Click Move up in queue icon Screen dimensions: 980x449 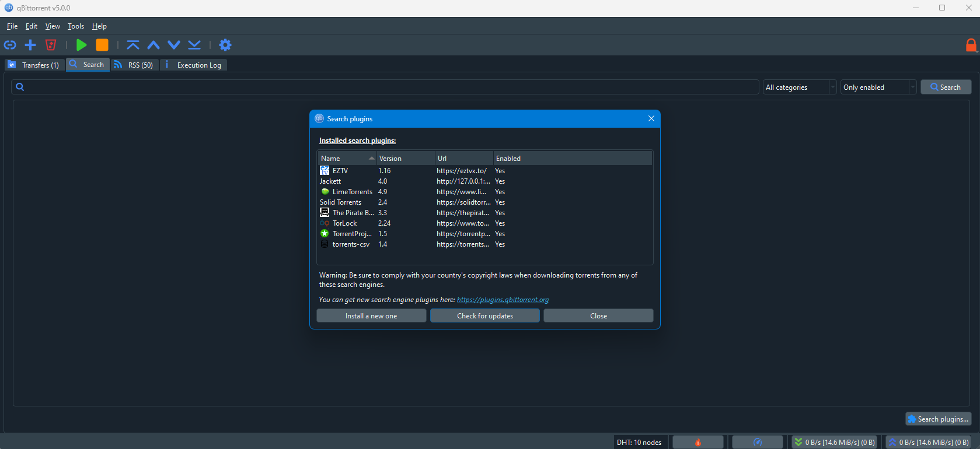[x=154, y=45]
